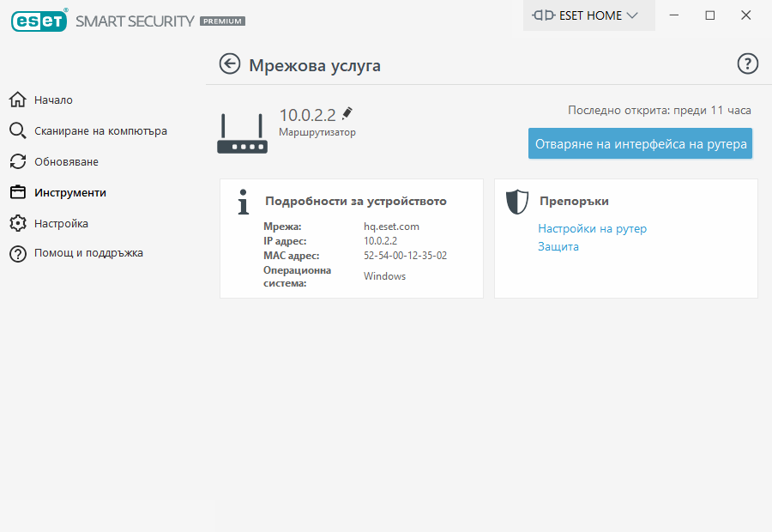Screen dimensions: 772x532
Task: Open Обновяване section
Action: click(66, 161)
